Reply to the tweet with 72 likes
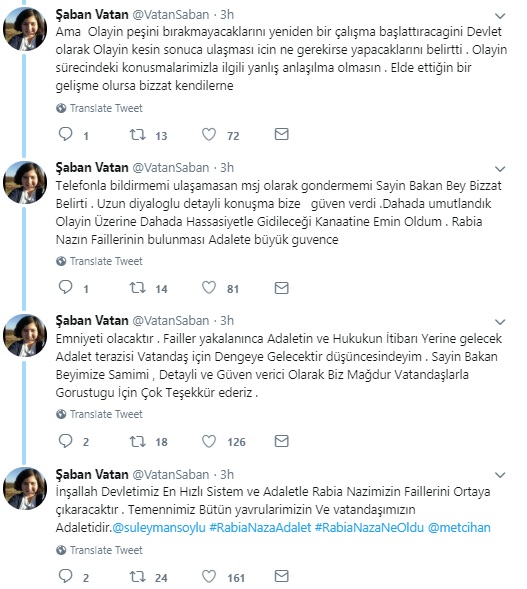Viewport: 527px width, 589px height. (x=66, y=134)
